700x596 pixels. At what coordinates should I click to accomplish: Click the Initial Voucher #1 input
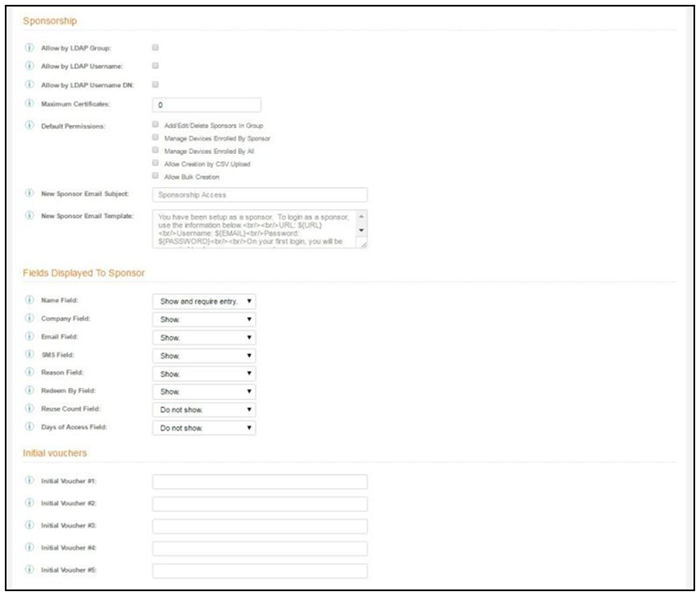pyautogui.click(x=260, y=482)
